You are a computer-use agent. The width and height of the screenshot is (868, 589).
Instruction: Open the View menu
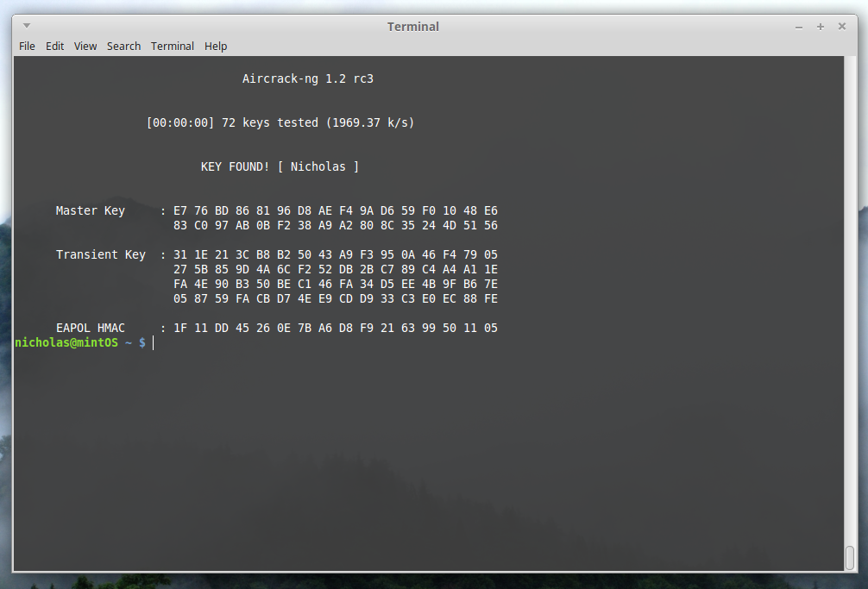point(85,46)
